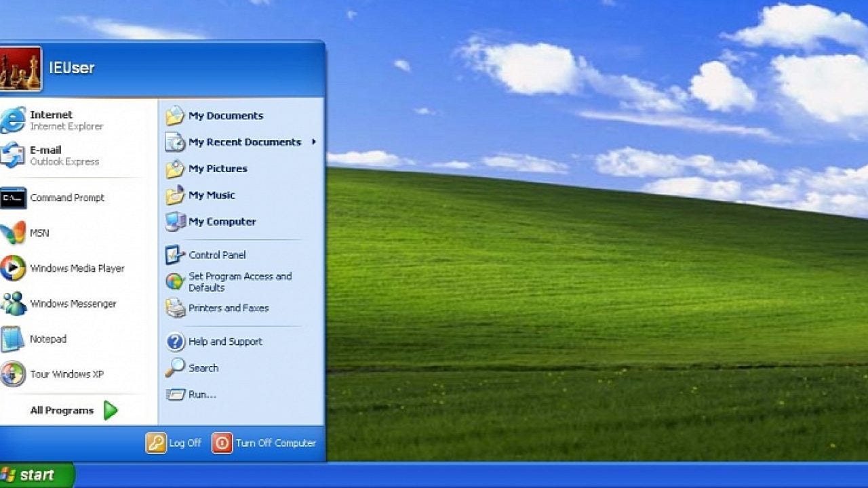Image resolution: width=868 pixels, height=488 pixels.
Task: Click My Recent Documents icon
Action: [175, 142]
